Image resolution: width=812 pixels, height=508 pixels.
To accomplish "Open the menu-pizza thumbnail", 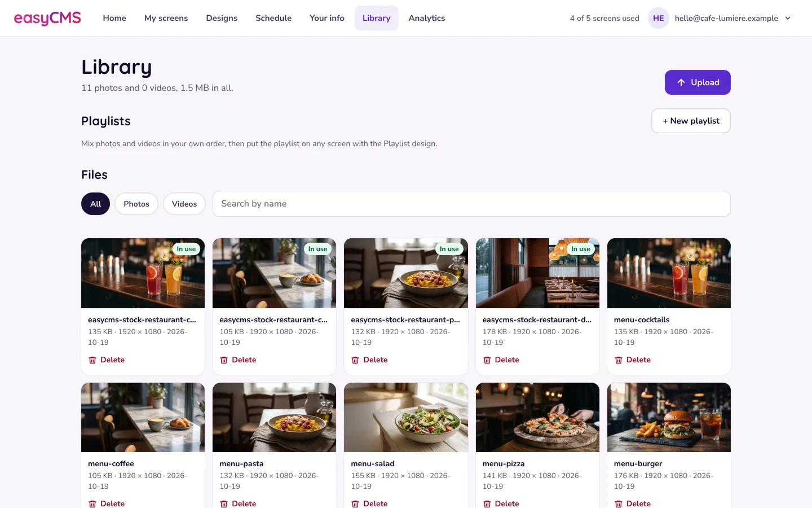I will click(537, 417).
